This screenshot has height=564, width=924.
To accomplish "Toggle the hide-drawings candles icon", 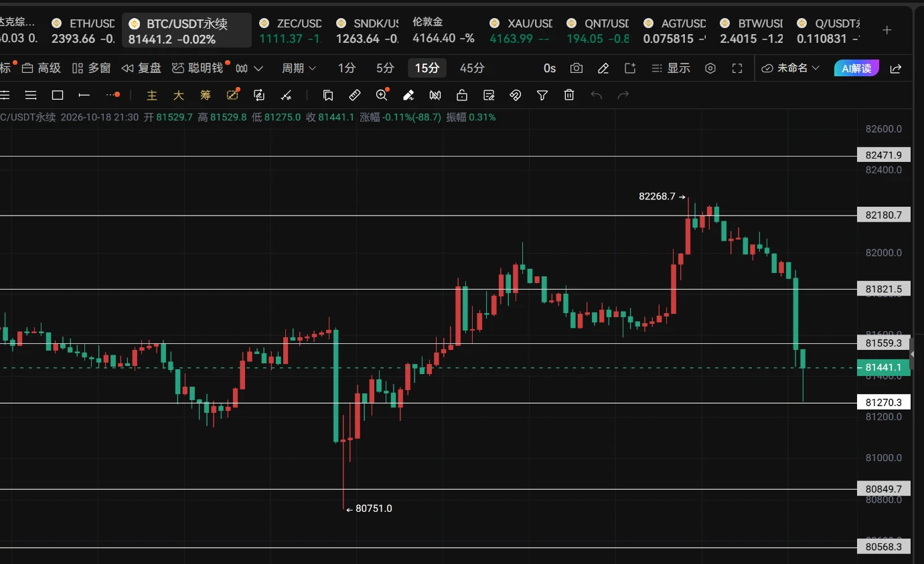I will click(x=435, y=95).
